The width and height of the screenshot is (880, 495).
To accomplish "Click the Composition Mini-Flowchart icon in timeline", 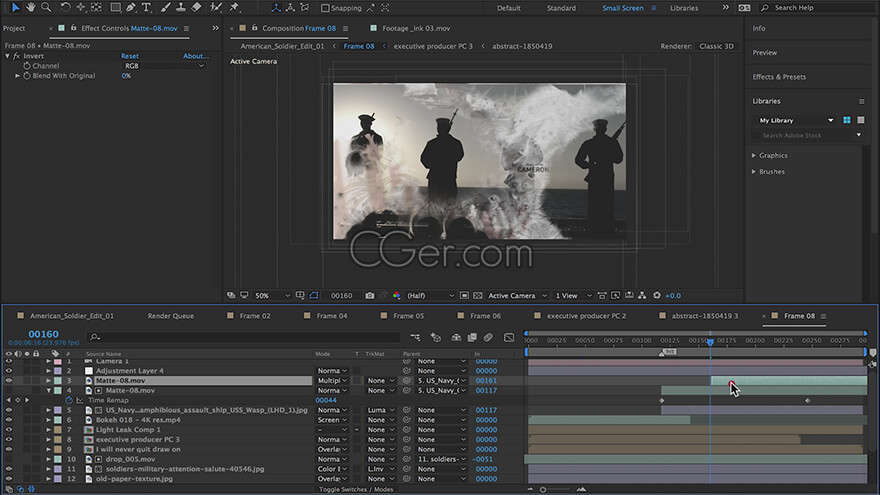I will coord(415,337).
